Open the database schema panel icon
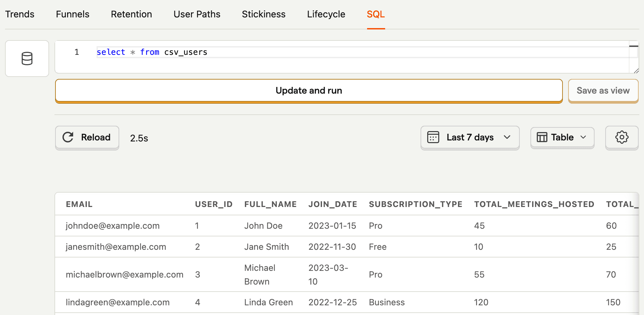The width and height of the screenshot is (644, 315). click(27, 59)
